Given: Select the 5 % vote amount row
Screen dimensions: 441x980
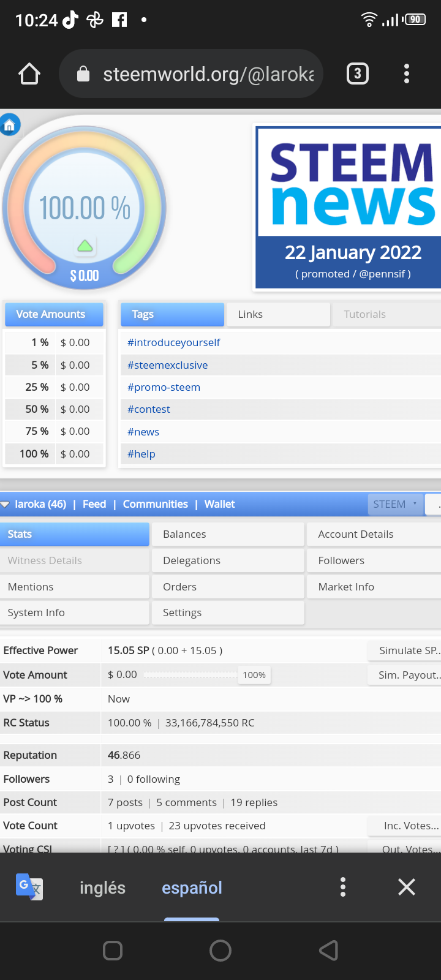Looking at the screenshot, I should 54,365.
